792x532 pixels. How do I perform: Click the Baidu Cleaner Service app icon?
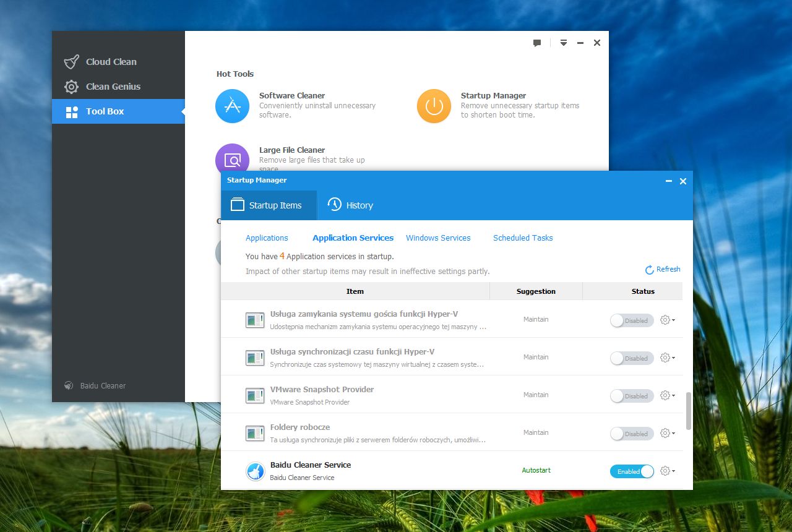[255, 471]
